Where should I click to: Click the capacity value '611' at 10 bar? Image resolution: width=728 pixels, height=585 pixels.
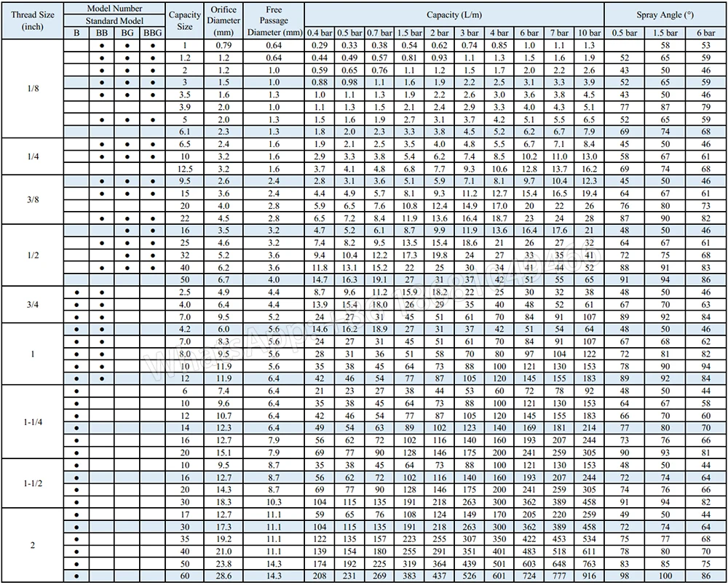pos(589,551)
